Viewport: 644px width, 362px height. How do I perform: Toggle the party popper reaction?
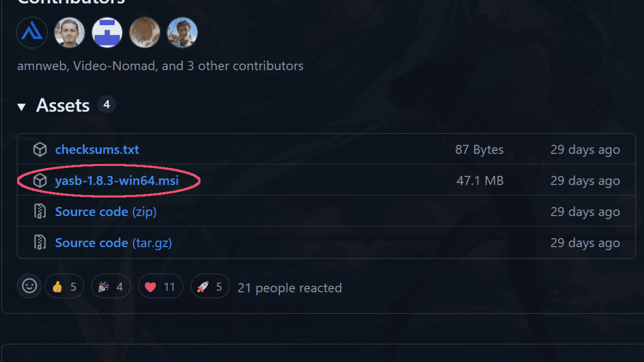click(111, 287)
